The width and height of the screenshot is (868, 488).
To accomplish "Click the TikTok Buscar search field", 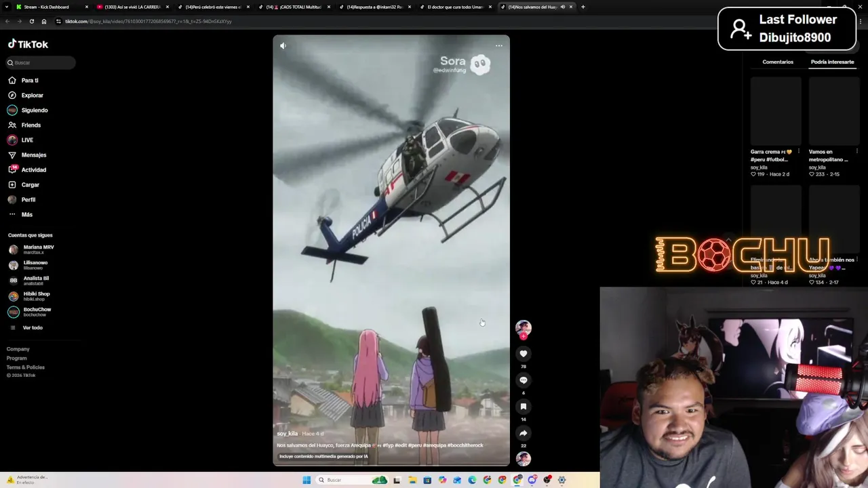I will pyautogui.click(x=41, y=62).
